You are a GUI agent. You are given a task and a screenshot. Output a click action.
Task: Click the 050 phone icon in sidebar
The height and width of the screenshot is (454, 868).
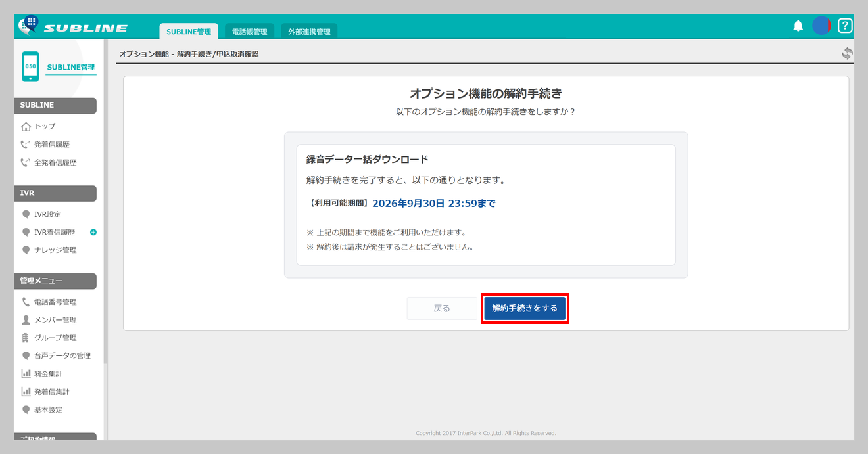pyautogui.click(x=30, y=66)
